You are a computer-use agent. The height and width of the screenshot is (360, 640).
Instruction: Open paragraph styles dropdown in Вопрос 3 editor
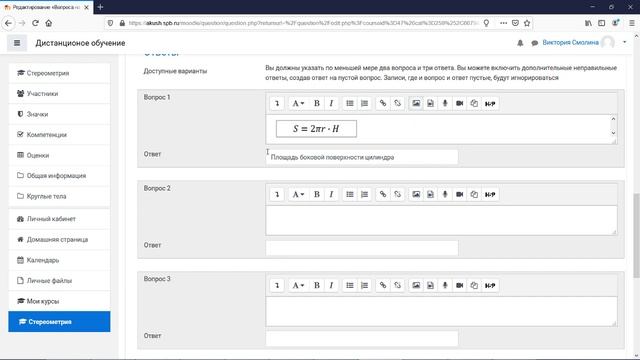point(298,286)
